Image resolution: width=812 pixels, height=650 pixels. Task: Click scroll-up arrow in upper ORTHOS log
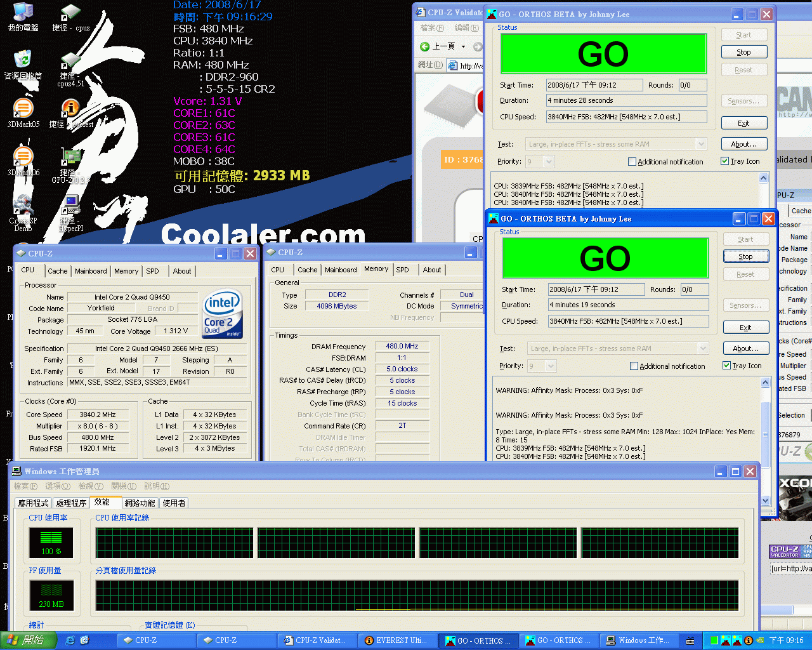[x=763, y=178]
